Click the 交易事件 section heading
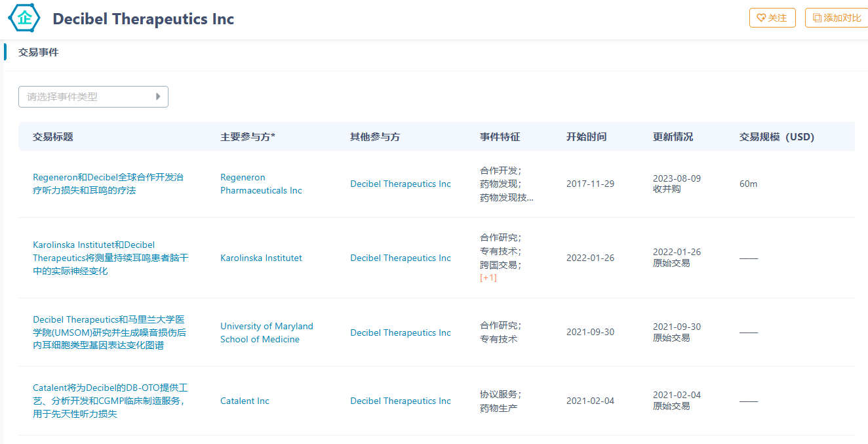 [x=38, y=52]
